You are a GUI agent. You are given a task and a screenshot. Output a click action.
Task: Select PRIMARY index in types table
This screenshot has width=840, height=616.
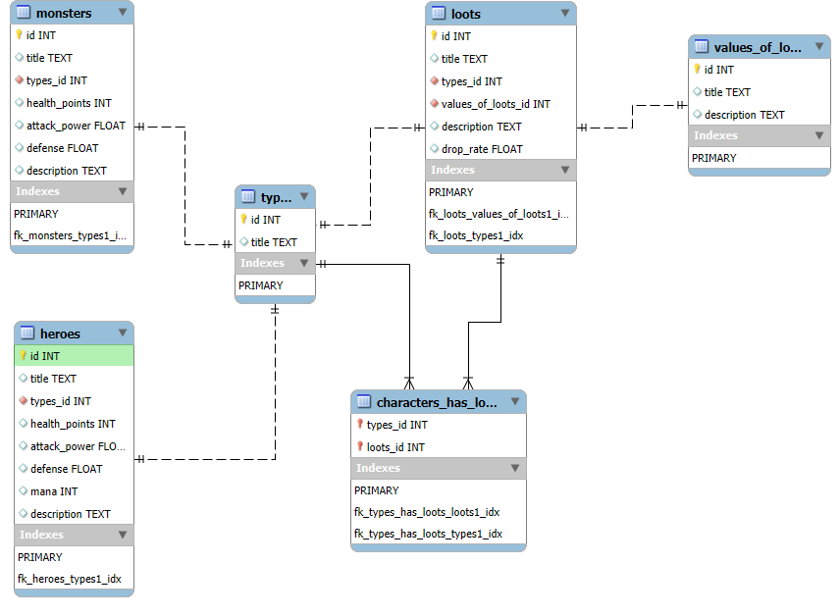pos(261,285)
